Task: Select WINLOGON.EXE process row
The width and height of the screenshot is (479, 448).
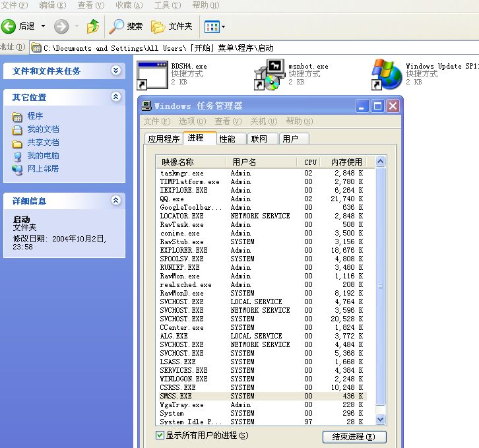Action: (261, 379)
